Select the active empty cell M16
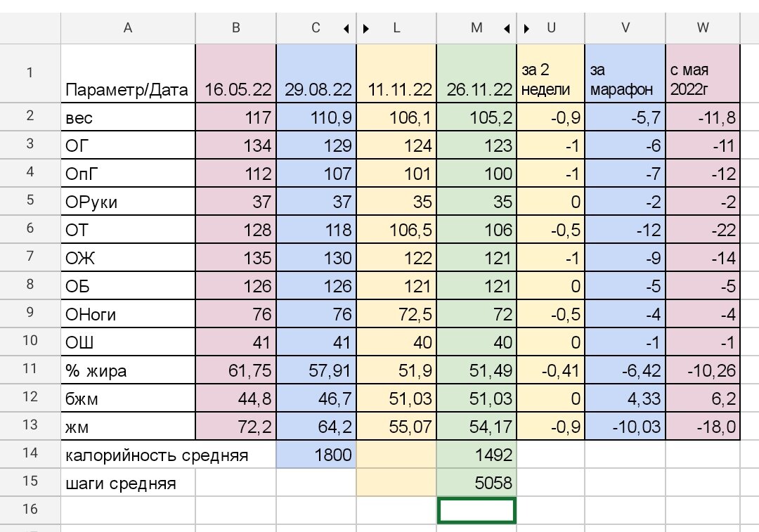This screenshot has height=532, width=759. tap(476, 510)
